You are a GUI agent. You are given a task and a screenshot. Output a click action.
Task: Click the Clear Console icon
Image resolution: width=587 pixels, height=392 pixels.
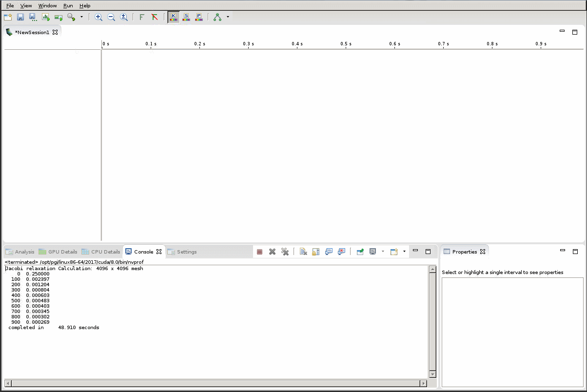click(x=303, y=252)
